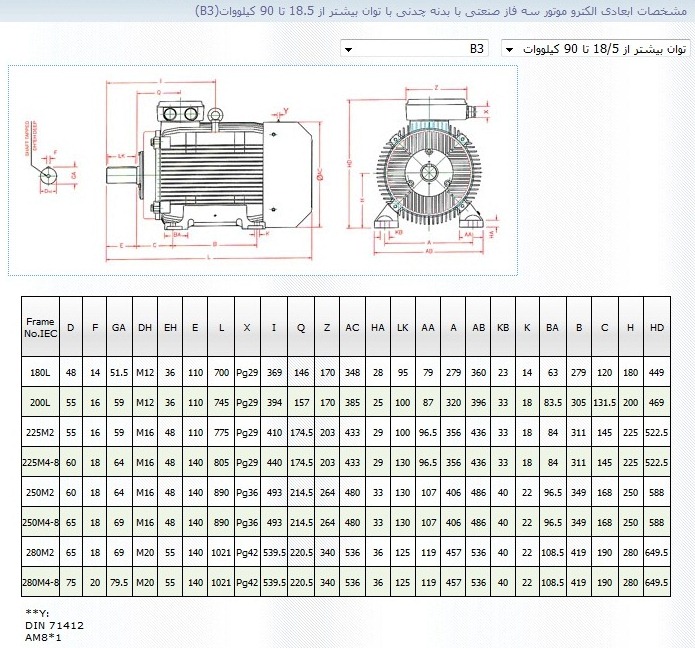Select the '79.5' GA value in row 280M4-8
Screen dimensions: 695x648
tap(119, 582)
